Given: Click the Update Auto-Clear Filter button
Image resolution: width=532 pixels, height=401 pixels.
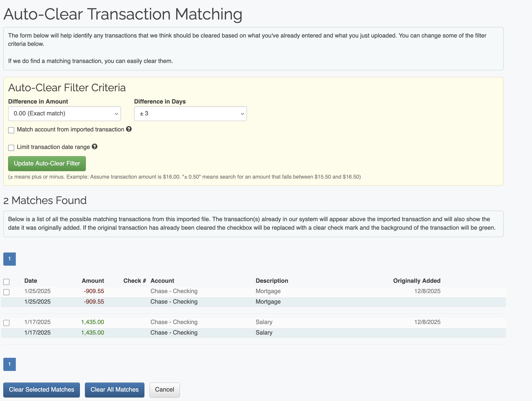Looking at the screenshot, I should (47, 163).
